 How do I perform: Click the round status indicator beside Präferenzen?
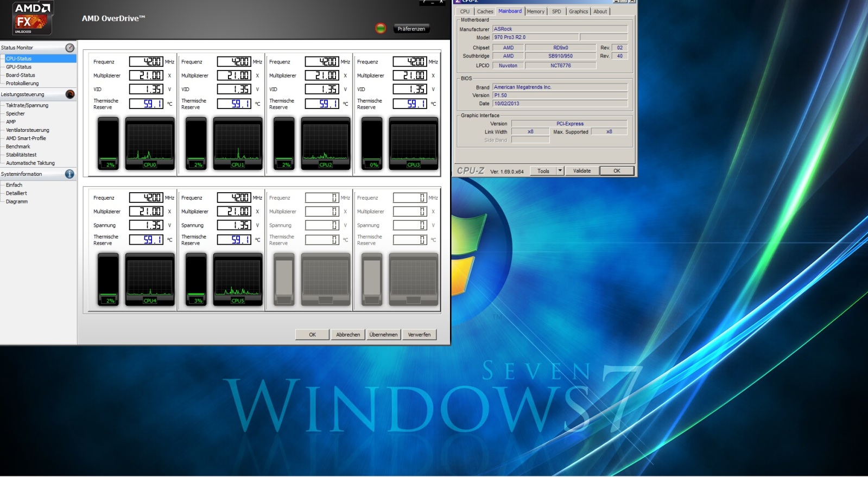pyautogui.click(x=381, y=28)
